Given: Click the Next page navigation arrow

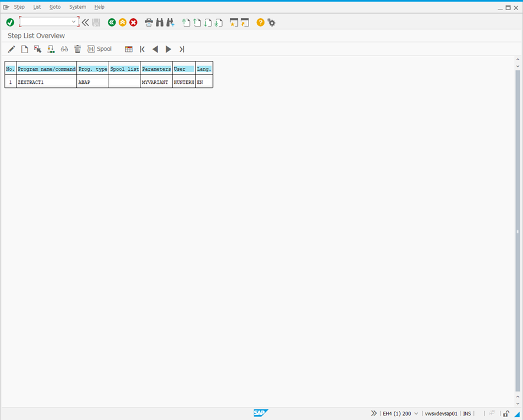Looking at the screenshot, I should click(x=168, y=49).
